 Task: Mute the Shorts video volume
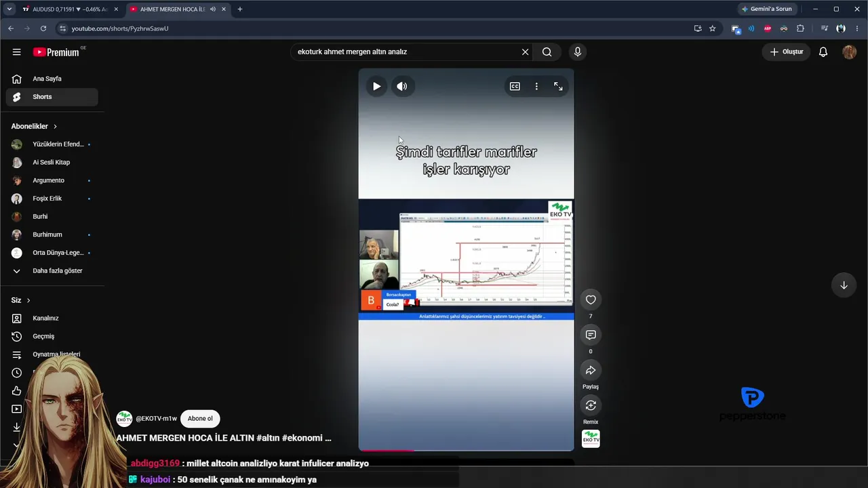[402, 86]
